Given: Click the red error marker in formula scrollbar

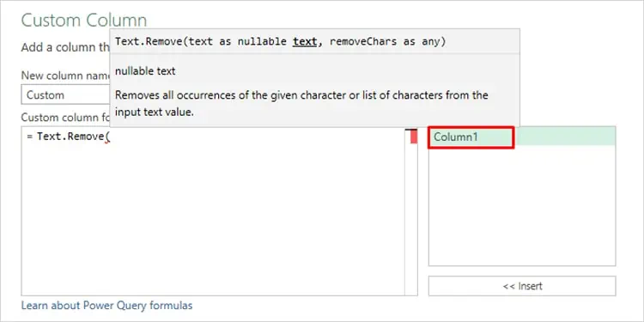Looking at the screenshot, I should [x=414, y=137].
